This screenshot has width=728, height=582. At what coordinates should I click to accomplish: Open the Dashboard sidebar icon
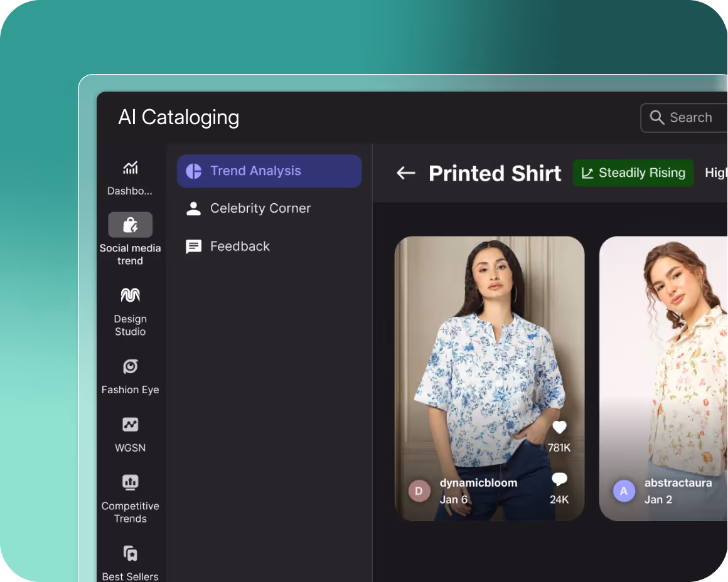coord(131,167)
